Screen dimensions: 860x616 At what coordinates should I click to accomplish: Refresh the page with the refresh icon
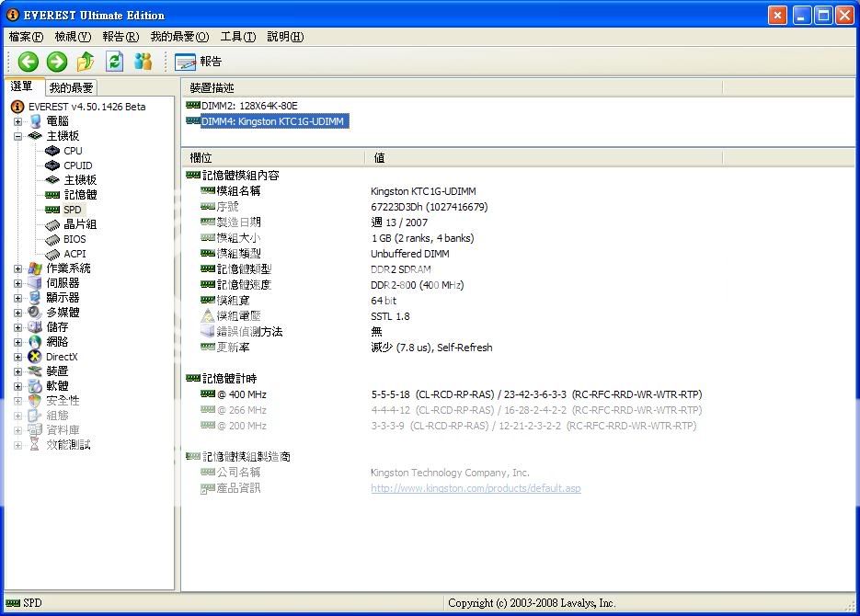(115, 62)
